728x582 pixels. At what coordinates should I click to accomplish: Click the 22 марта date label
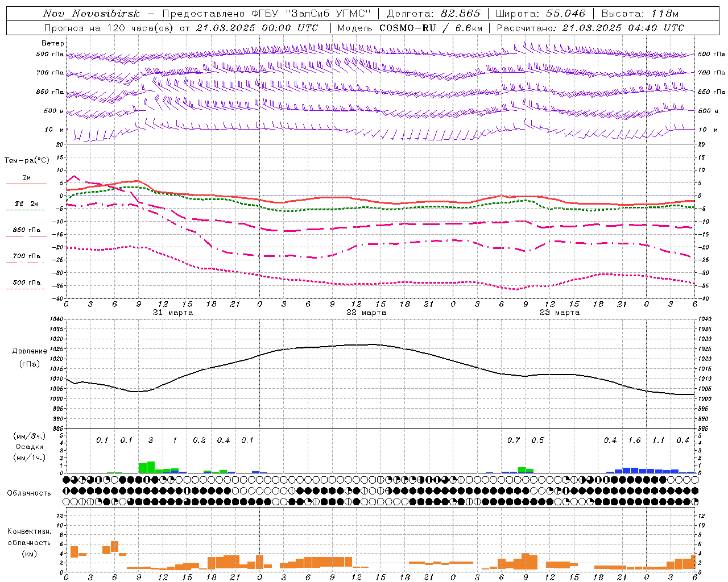coord(366,313)
